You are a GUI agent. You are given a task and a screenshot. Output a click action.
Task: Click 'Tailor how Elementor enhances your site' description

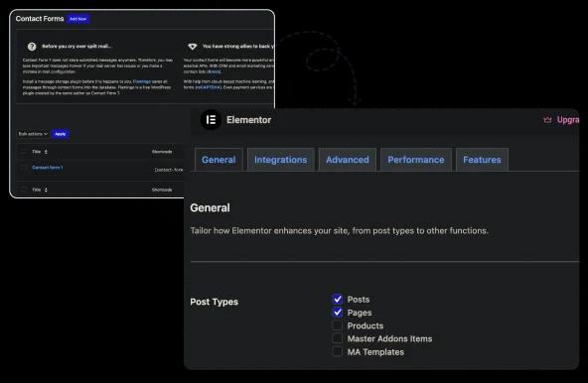coord(340,231)
